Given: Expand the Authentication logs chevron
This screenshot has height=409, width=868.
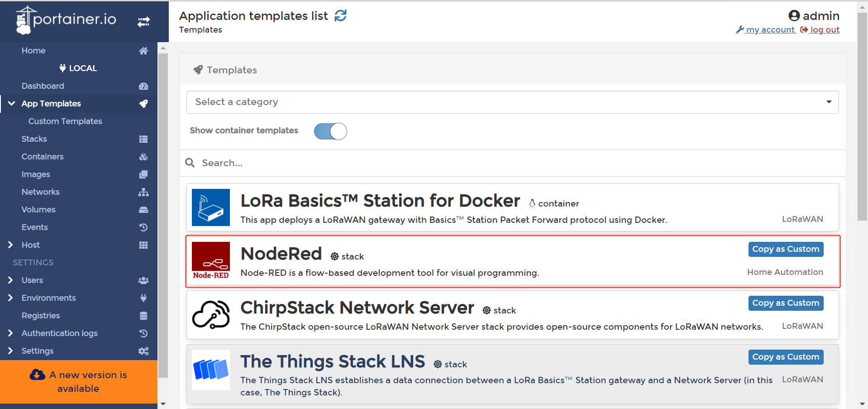Looking at the screenshot, I should click(10, 333).
